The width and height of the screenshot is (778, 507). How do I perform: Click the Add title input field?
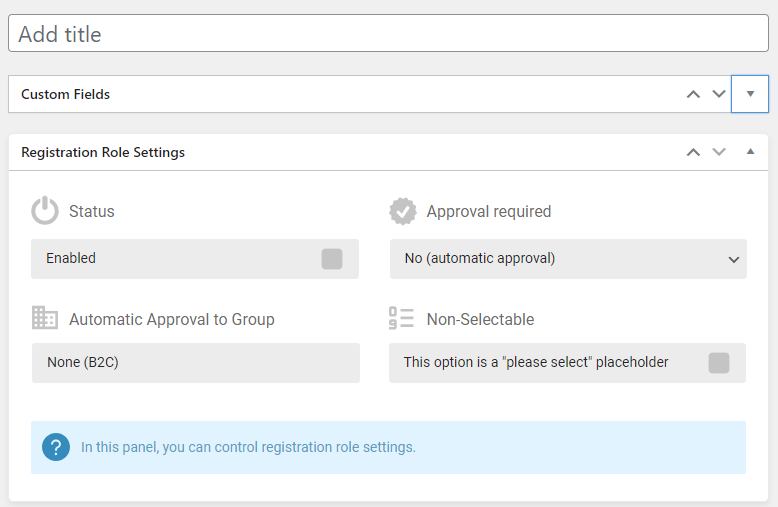[388, 34]
